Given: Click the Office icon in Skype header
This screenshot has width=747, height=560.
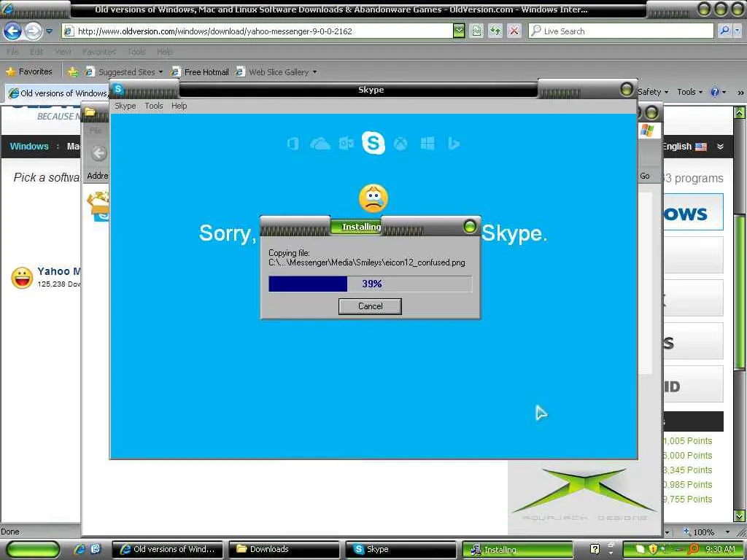Looking at the screenshot, I should pyautogui.click(x=293, y=144).
